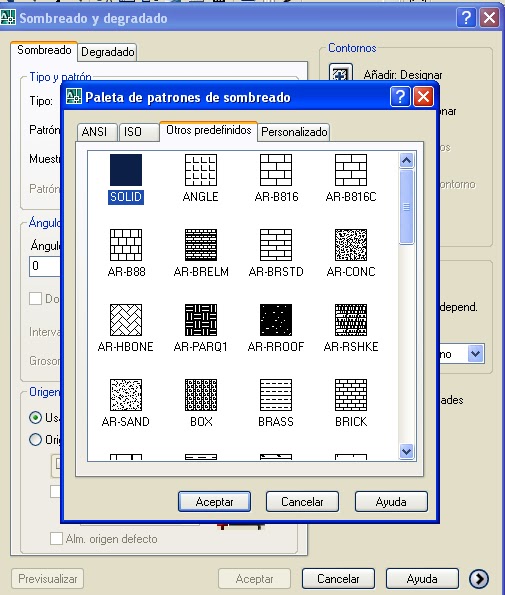505x595 pixels.
Task: Choose the AR-B88 block pattern icon
Action: [126, 245]
